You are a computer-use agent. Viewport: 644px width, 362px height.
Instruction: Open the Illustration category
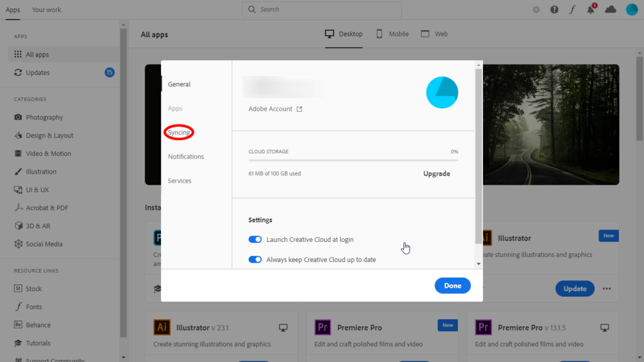pos(35,172)
